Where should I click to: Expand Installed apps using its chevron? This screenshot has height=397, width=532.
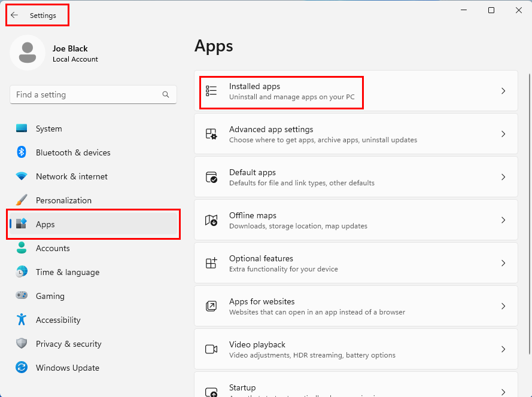point(503,91)
